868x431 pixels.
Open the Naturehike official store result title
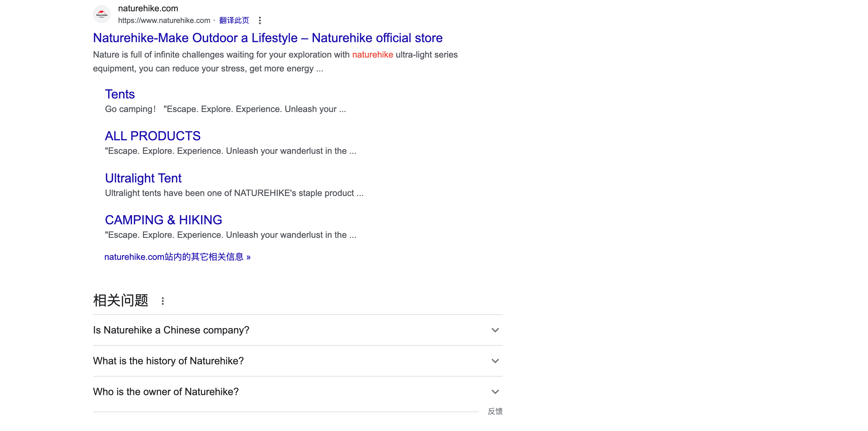click(x=267, y=38)
